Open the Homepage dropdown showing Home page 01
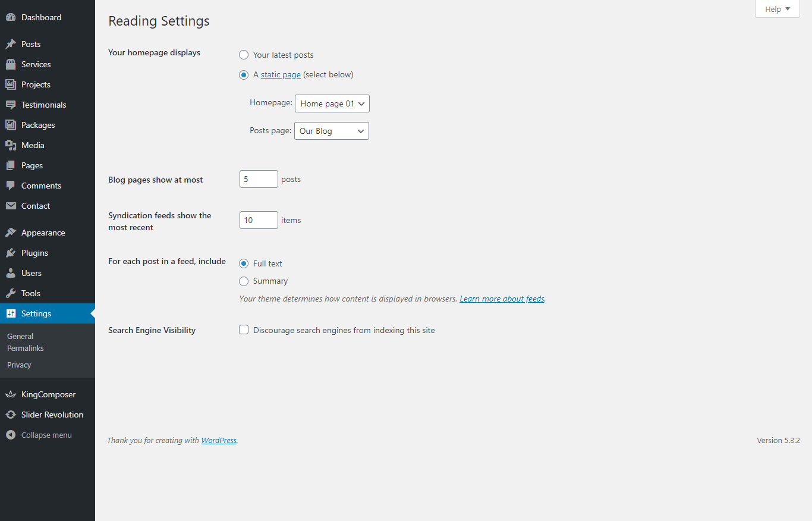This screenshot has width=812, height=521. pos(332,103)
